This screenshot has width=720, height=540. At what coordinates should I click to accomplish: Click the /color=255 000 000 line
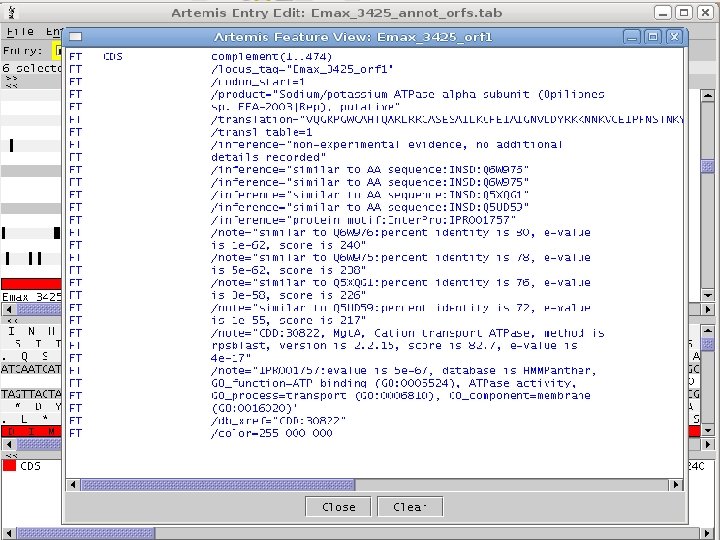point(271,433)
